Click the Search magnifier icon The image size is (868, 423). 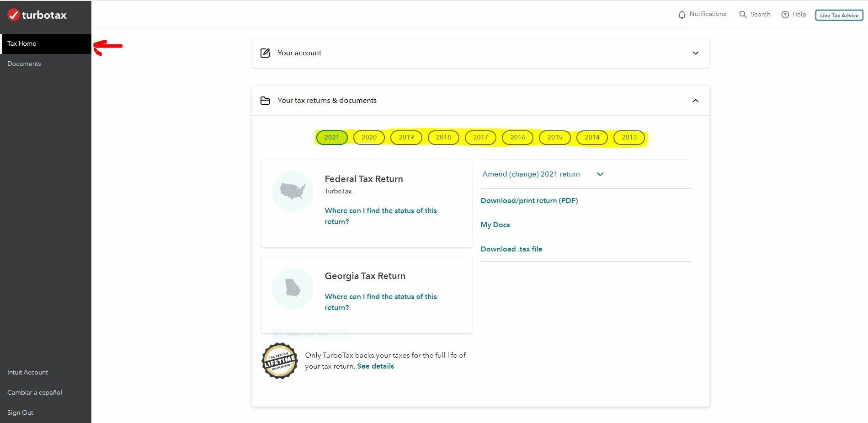click(x=743, y=15)
